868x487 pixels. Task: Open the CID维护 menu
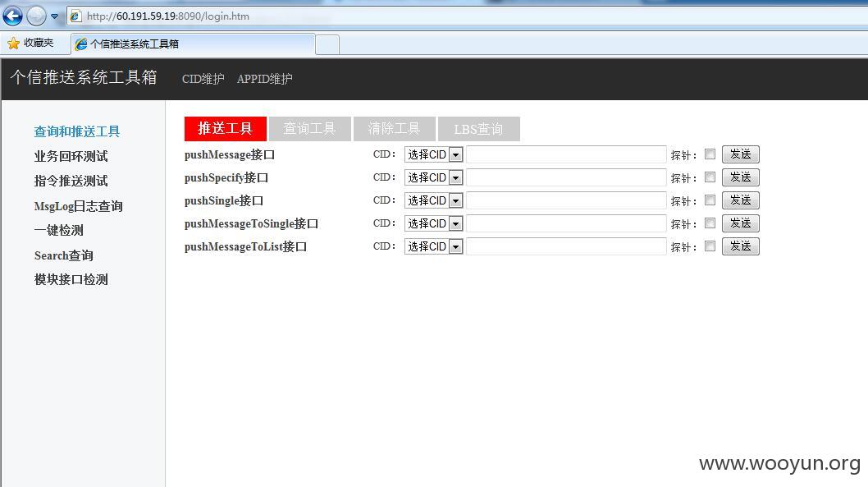[203, 79]
